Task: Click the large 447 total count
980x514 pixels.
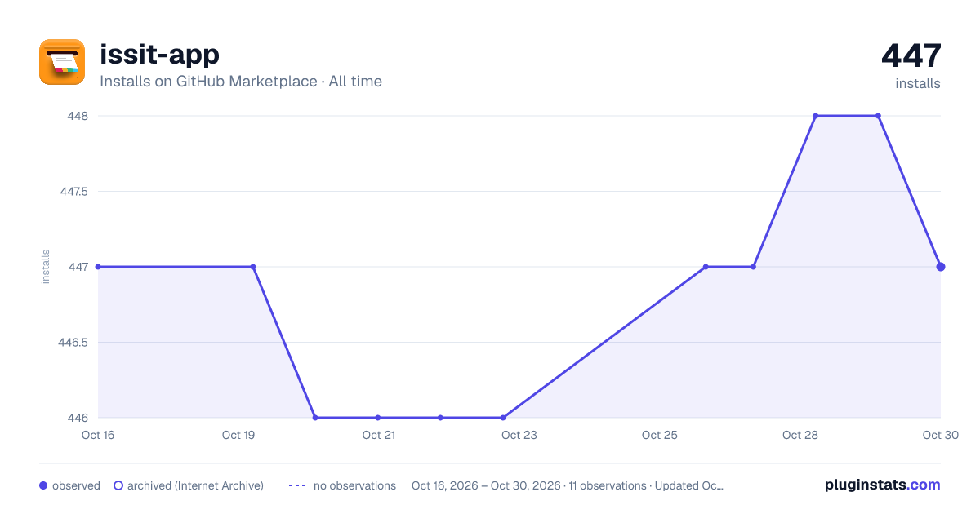Action: (x=911, y=55)
